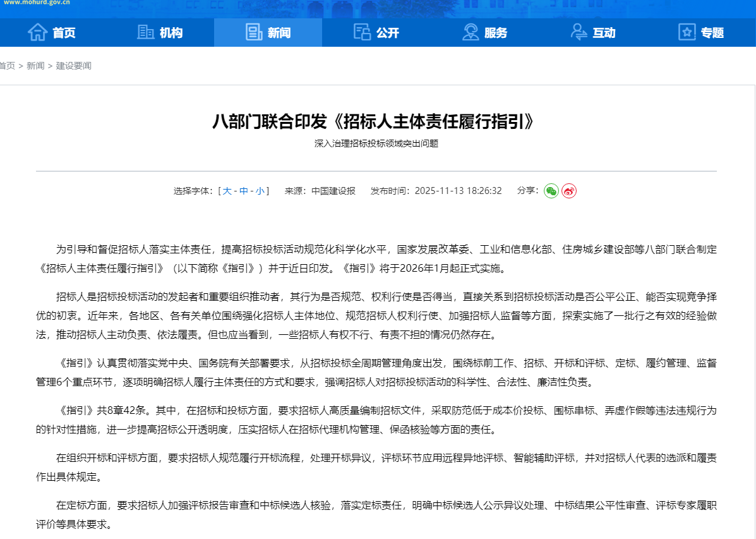This screenshot has width=756, height=539.
Task: Switch to the 新闻 navigation tab
Action: pos(268,33)
